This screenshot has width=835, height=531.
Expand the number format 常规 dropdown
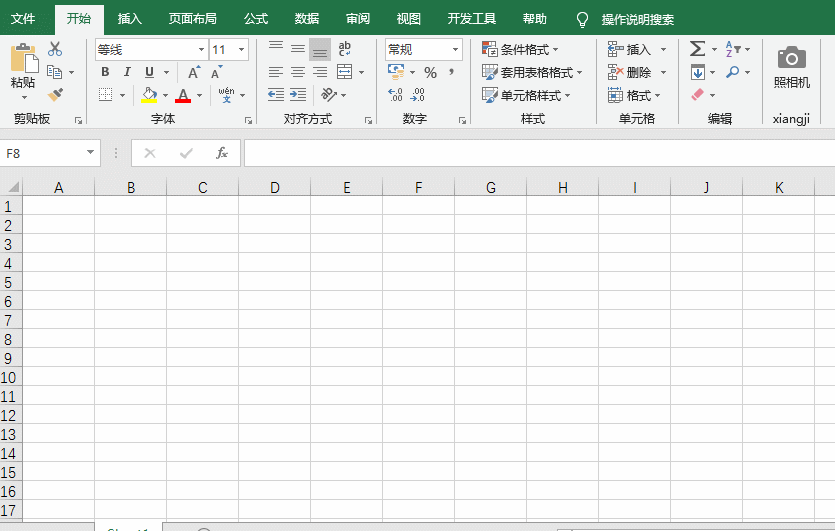coord(455,49)
